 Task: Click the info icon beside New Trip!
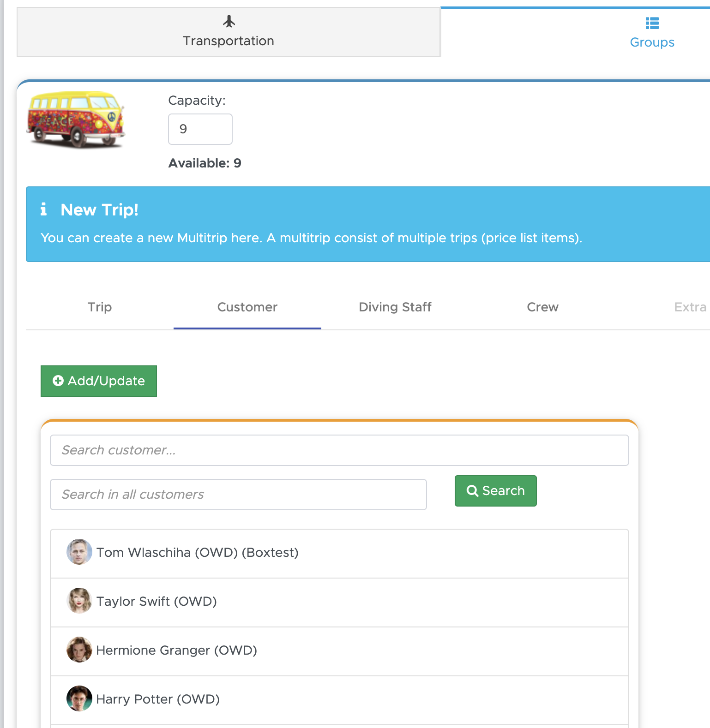43,209
